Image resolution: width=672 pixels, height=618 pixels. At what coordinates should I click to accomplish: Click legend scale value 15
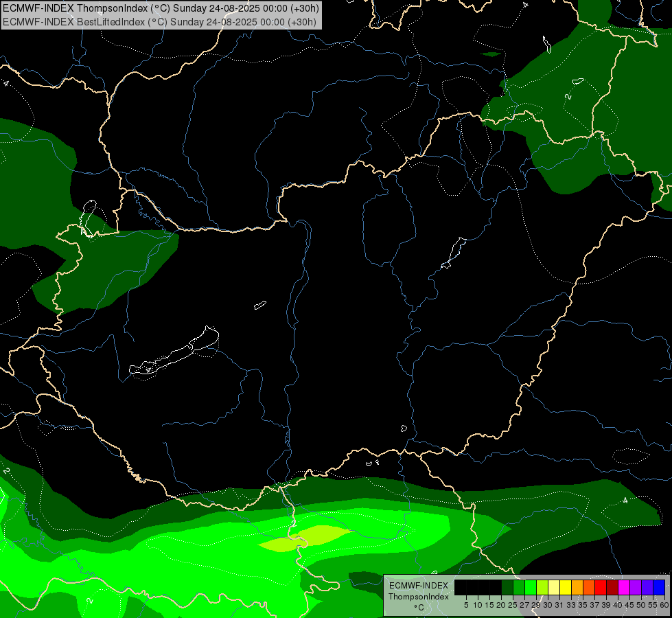[x=489, y=605]
